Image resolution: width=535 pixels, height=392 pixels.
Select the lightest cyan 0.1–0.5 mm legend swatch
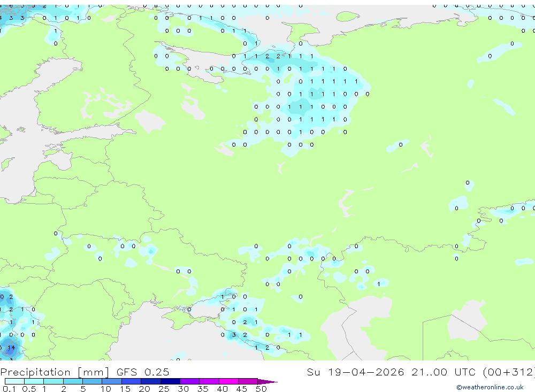click(x=14, y=381)
